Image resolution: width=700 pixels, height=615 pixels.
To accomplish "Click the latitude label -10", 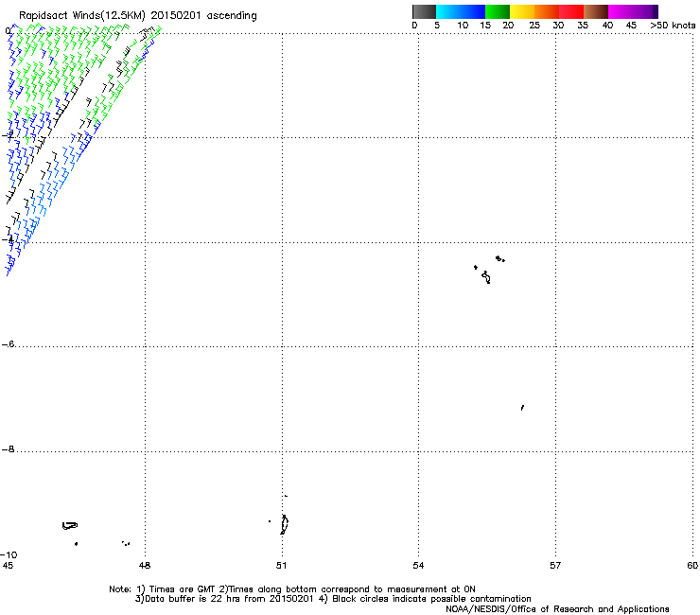I will click(9, 554).
